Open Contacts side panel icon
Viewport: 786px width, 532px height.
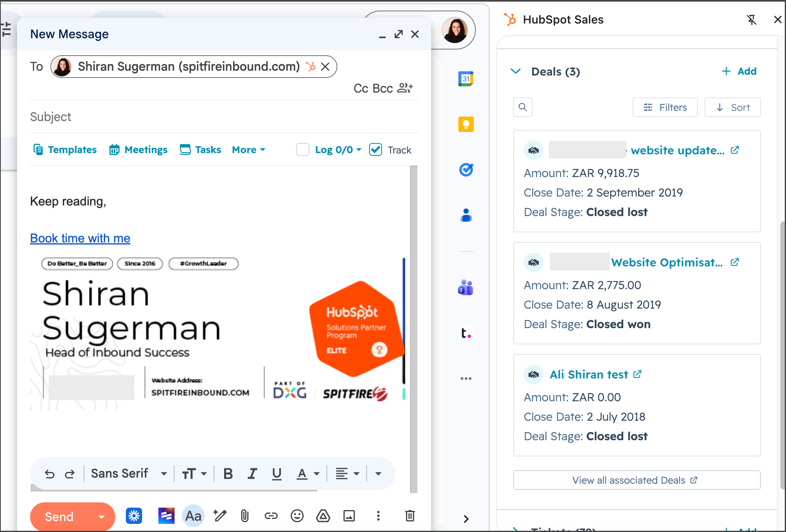pos(466,215)
